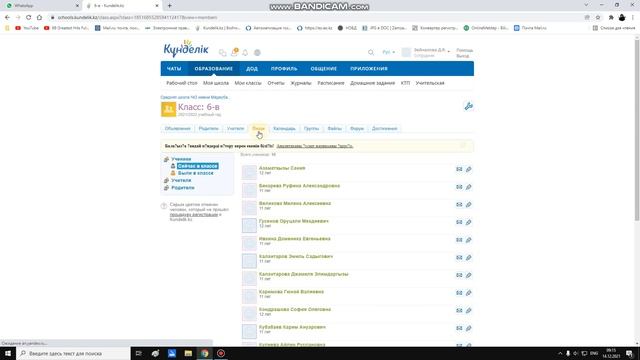Message Ивкина Доминика via the envelope icon
Viewport: 640px width, 360px height.
point(459,240)
